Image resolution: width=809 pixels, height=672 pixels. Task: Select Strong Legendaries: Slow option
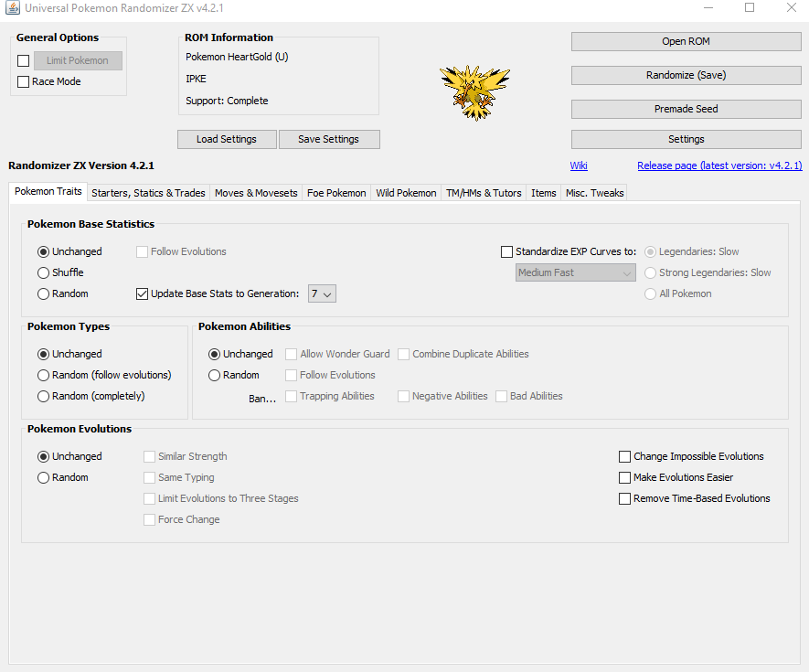(650, 272)
